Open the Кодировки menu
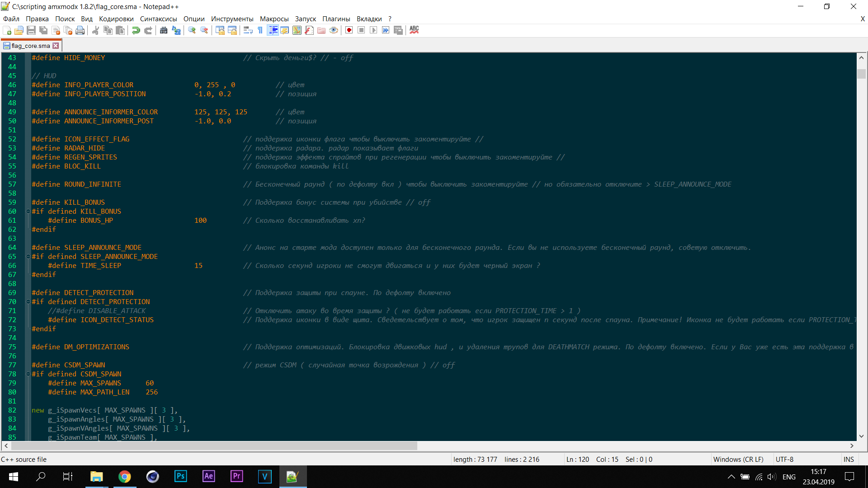 point(116,19)
